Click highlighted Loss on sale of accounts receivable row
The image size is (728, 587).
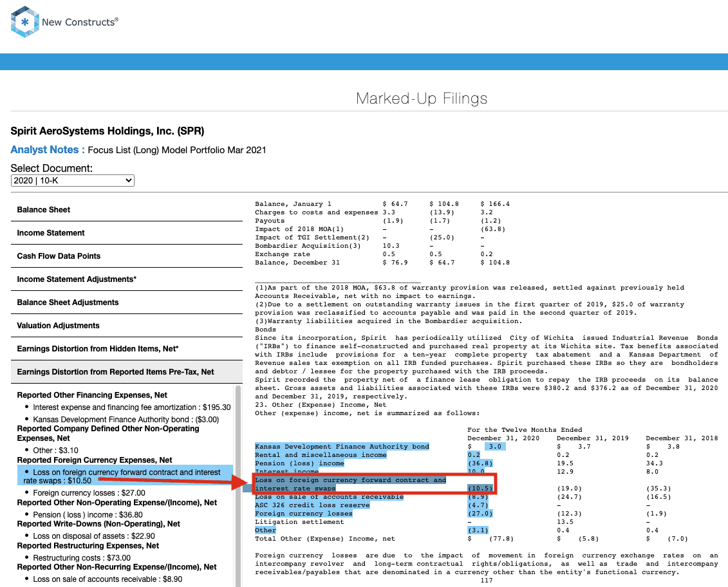tap(329, 497)
